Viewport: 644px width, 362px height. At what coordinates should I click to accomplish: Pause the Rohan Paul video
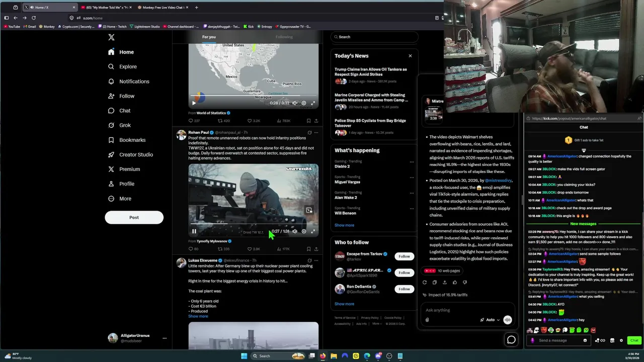pos(194,231)
